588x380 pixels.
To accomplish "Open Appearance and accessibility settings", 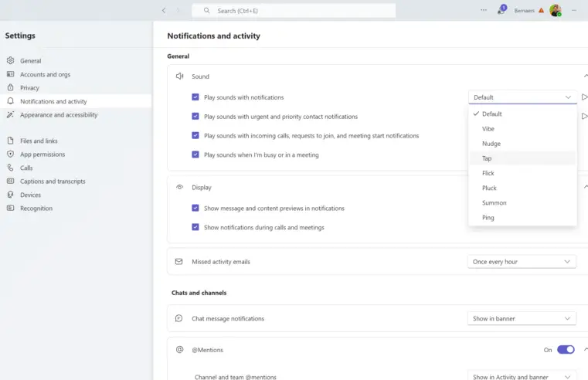I will point(76,114).
